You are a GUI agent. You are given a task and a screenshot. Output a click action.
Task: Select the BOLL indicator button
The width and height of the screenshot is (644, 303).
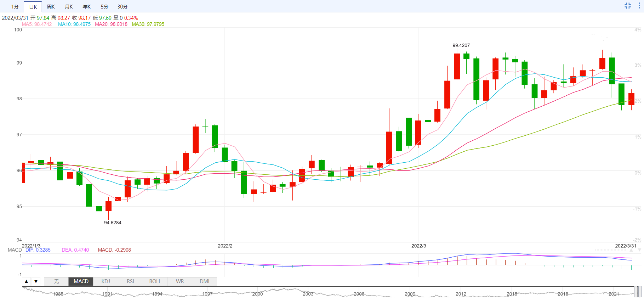pos(155,281)
